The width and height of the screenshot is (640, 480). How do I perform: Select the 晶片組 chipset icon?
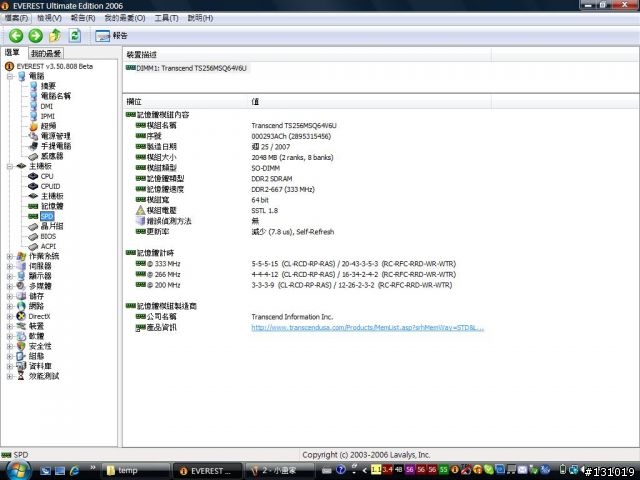click(x=33, y=227)
